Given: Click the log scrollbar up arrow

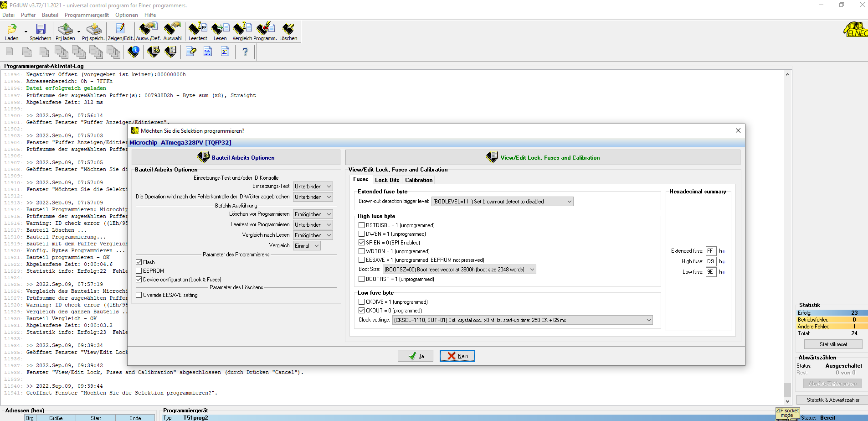Looking at the screenshot, I should pos(787,75).
